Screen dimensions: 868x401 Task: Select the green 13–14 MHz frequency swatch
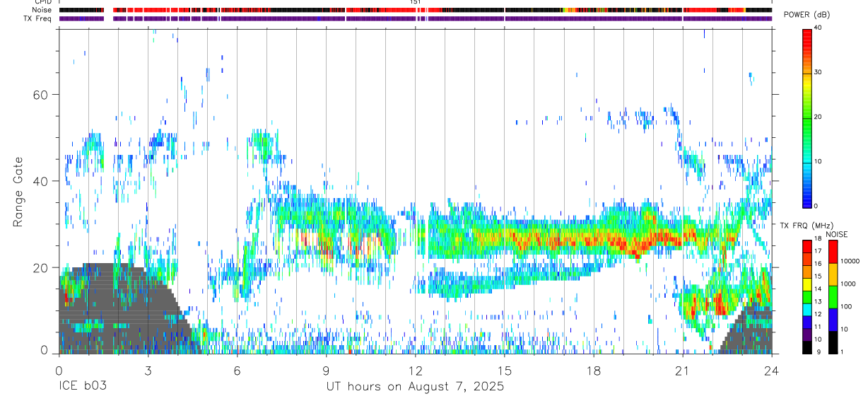coord(807,297)
